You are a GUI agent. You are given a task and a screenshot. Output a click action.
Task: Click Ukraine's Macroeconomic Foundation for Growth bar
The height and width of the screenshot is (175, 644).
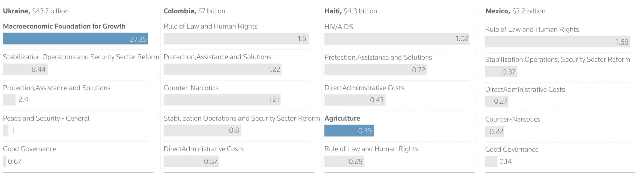75,39
